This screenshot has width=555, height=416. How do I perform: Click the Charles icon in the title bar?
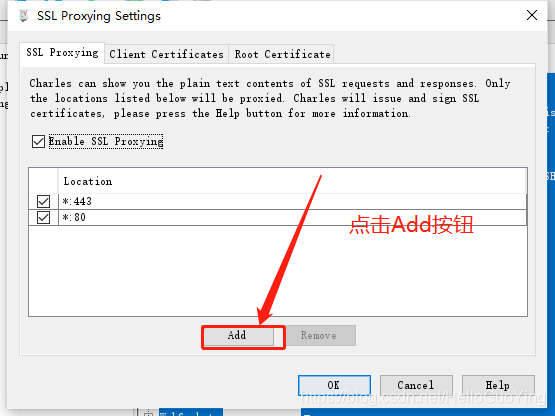24,16
